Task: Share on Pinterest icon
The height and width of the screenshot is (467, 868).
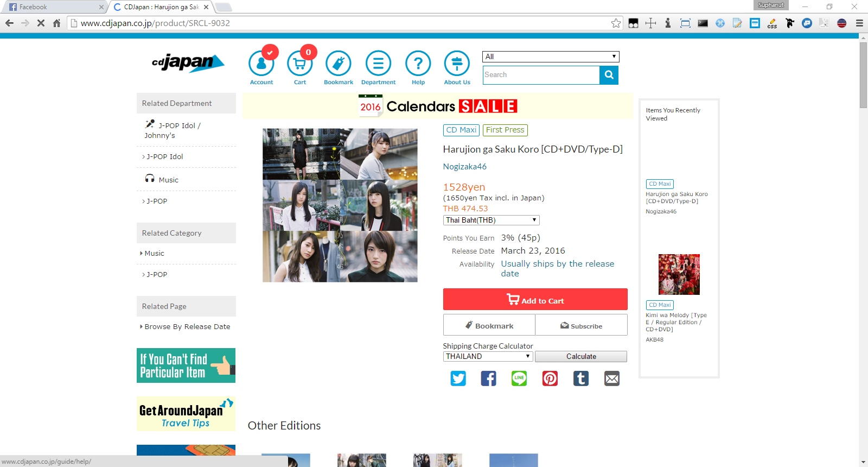Action: pyautogui.click(x=550, y=378)
